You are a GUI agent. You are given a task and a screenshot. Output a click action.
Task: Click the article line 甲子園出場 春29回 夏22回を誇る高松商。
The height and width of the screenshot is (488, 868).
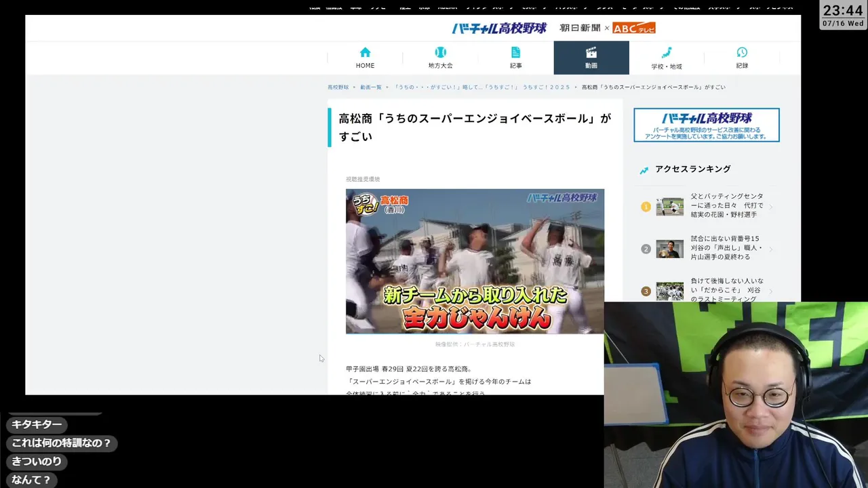coord(409,369)
